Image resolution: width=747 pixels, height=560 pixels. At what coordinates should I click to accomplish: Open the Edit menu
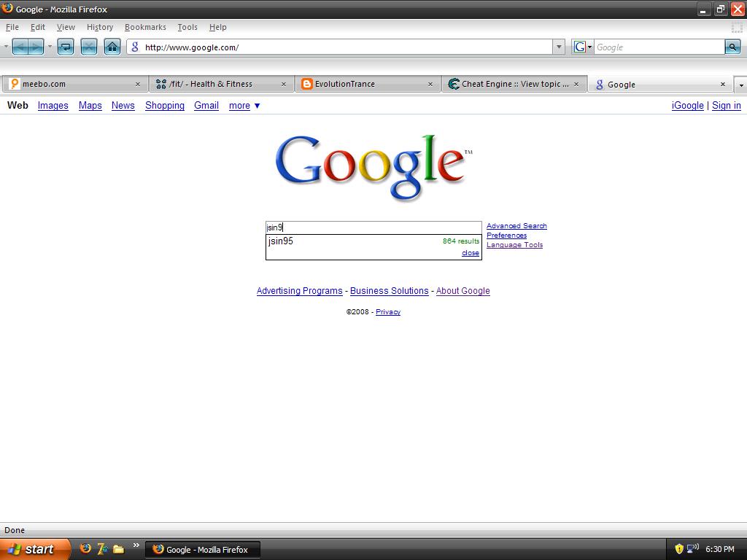click(x=38, y=27)
